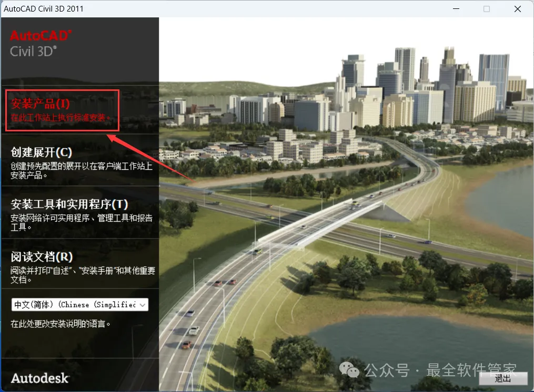Image resolution: width=534 pixels, height=392 pixels.
Task: Click the disabled maximize window button
Action: pos(487,9)
